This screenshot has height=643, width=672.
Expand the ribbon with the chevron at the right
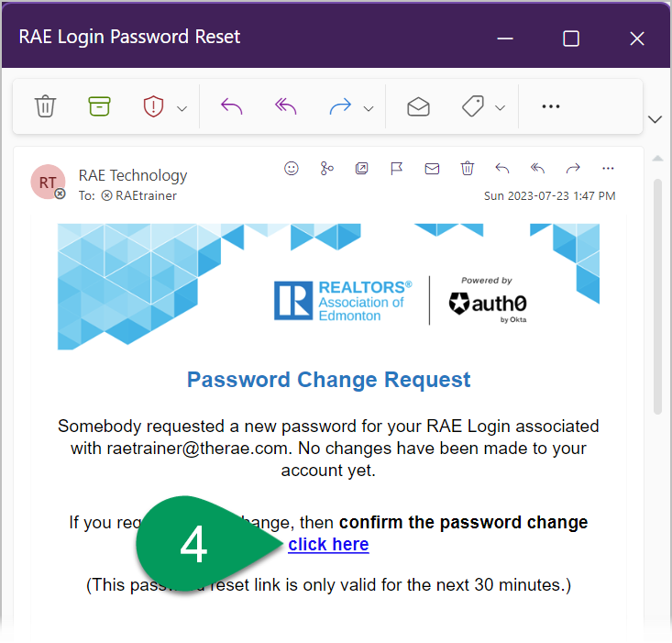[x=655, y=119]
